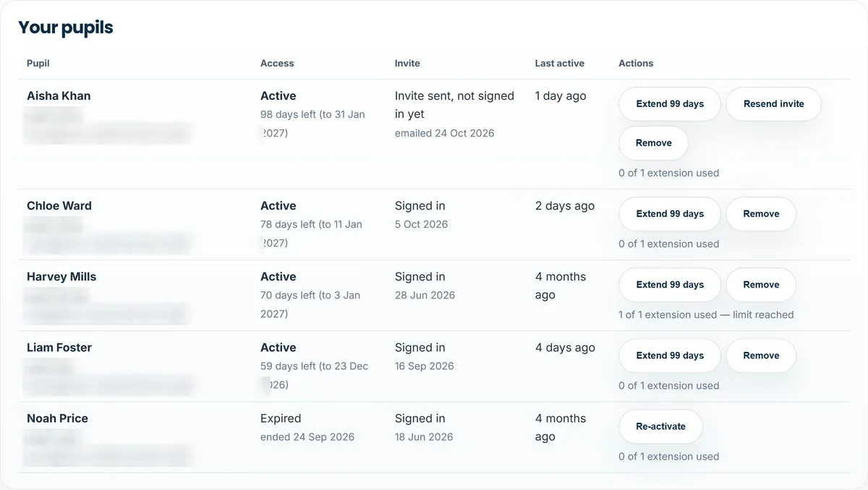The image size is (868, 490).
Task: Click 'emailed 24 Oct 2026' text
Action: 445,134
